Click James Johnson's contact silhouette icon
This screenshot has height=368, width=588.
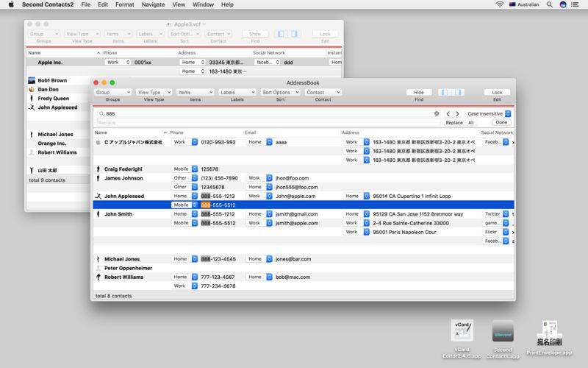point(98,178)
